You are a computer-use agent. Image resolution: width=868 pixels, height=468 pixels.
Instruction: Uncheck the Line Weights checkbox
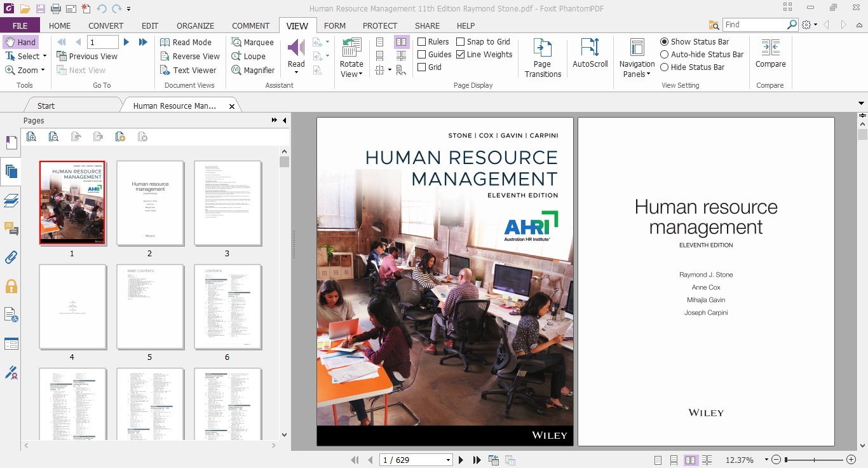[484, 55]
